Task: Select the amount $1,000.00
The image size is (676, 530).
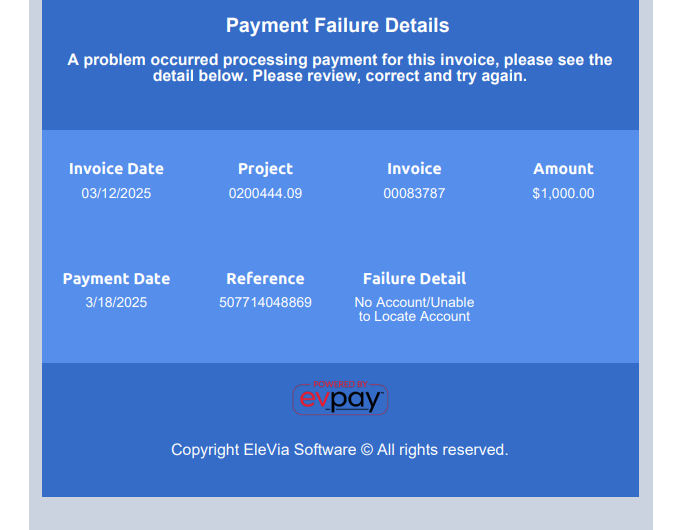Action: pos(563,193)
